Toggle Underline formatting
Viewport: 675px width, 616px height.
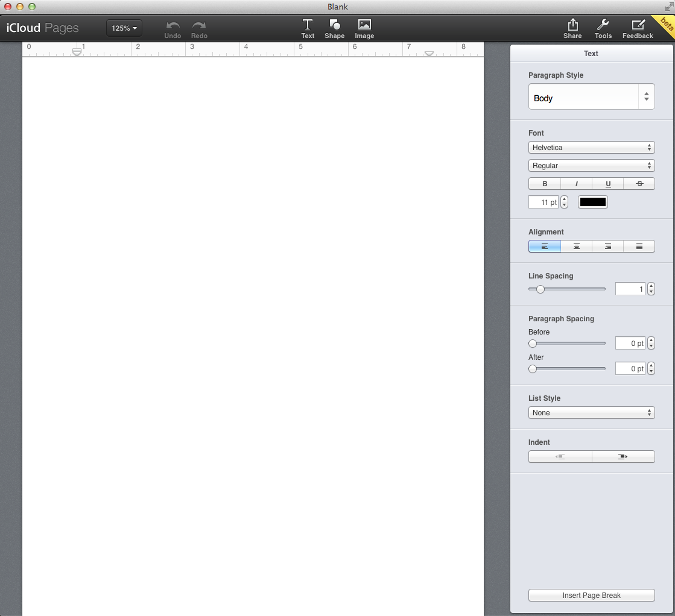608,184
